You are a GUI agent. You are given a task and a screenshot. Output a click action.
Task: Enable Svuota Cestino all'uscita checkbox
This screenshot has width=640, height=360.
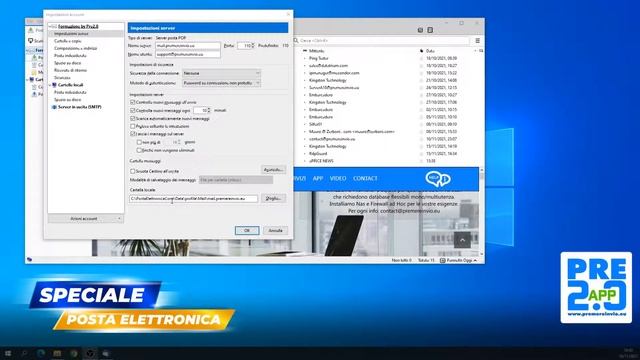132,171
